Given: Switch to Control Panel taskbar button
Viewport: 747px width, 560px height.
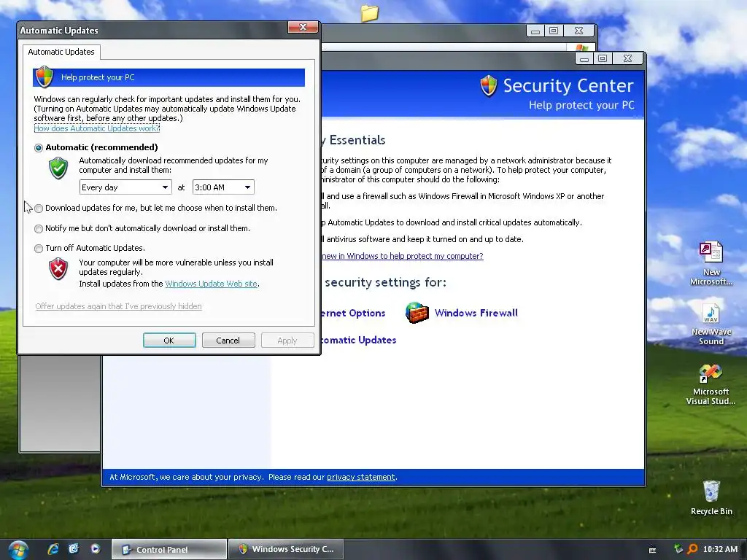Looking at the screenshot, I should tap(169, 550).
